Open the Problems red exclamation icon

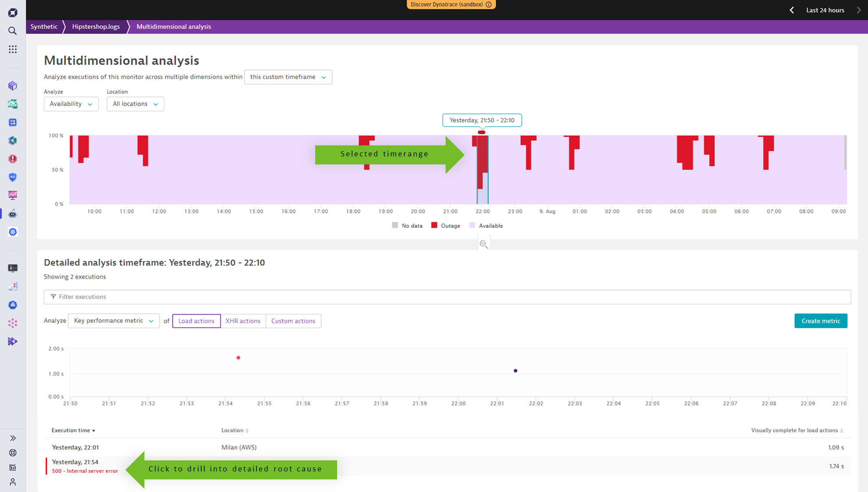tap(13, 159)
